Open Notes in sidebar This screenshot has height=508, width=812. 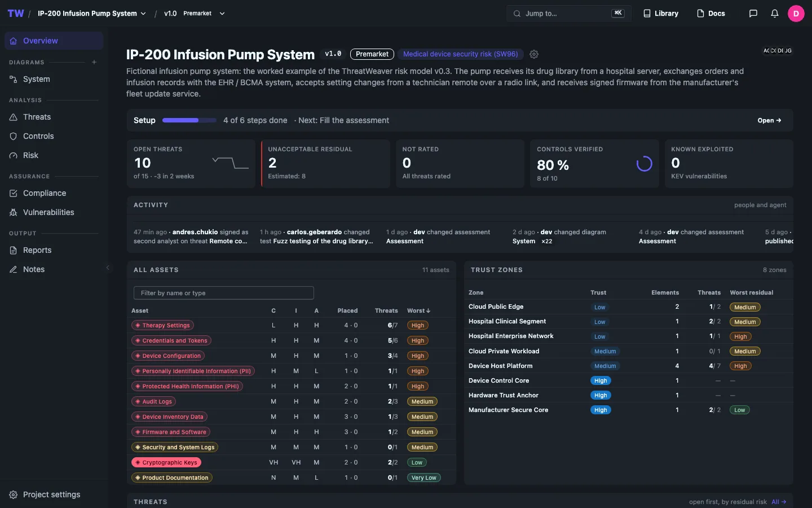coord(54,269)
